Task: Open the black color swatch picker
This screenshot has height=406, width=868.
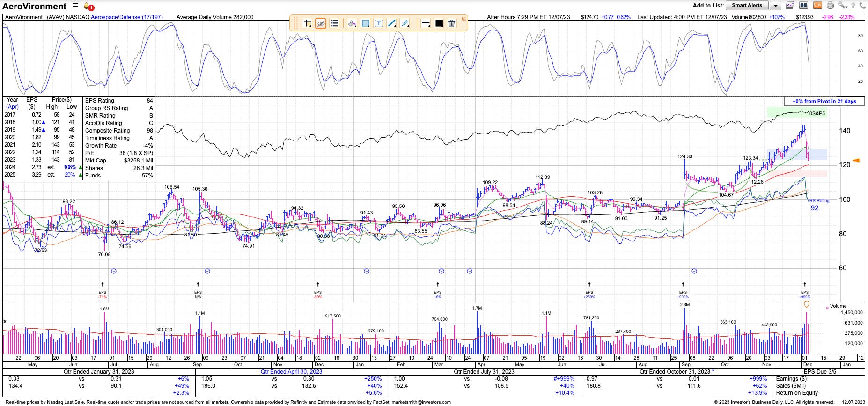Action: [x=439, y=23]
